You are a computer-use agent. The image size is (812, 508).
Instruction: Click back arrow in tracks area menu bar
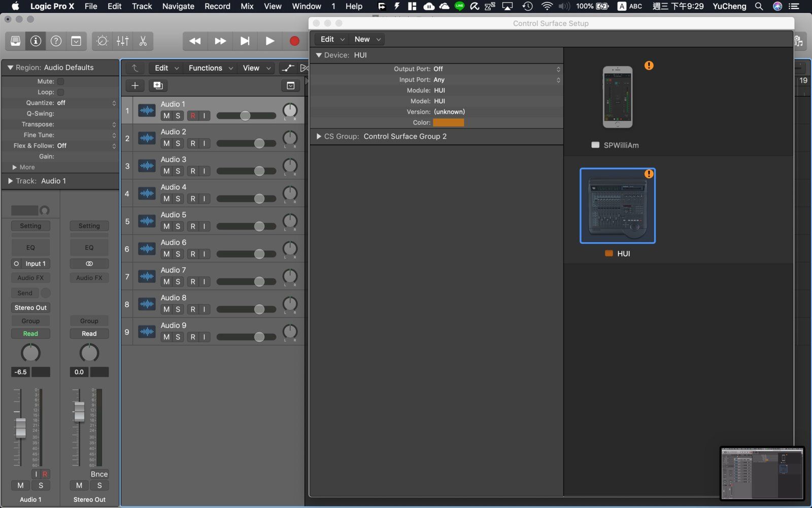[x=135, y=68]
